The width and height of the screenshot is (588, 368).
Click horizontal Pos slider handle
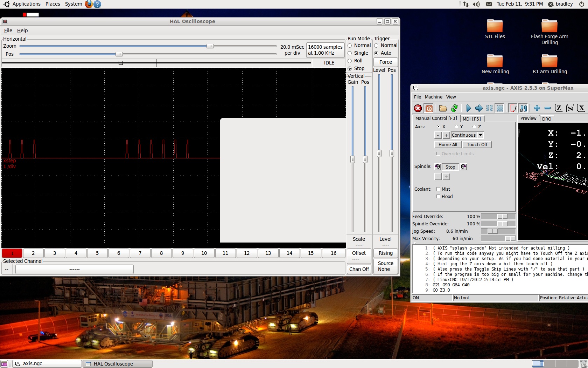click(119, 54)
